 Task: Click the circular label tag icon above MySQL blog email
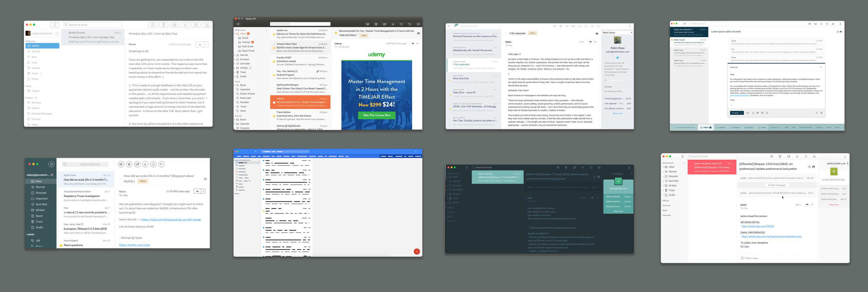point(161,164)
